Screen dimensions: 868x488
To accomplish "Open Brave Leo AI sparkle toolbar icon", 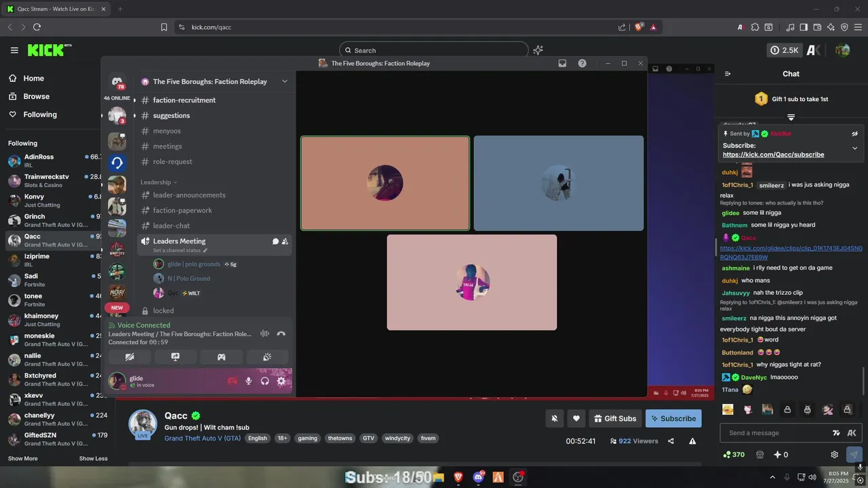I will tap(831, 27).
